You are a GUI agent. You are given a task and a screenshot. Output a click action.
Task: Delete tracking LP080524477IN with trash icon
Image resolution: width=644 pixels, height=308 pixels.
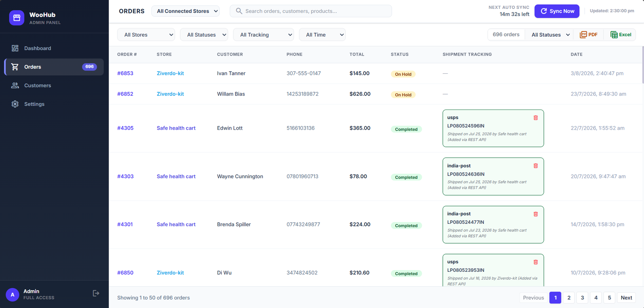(536, 214)
